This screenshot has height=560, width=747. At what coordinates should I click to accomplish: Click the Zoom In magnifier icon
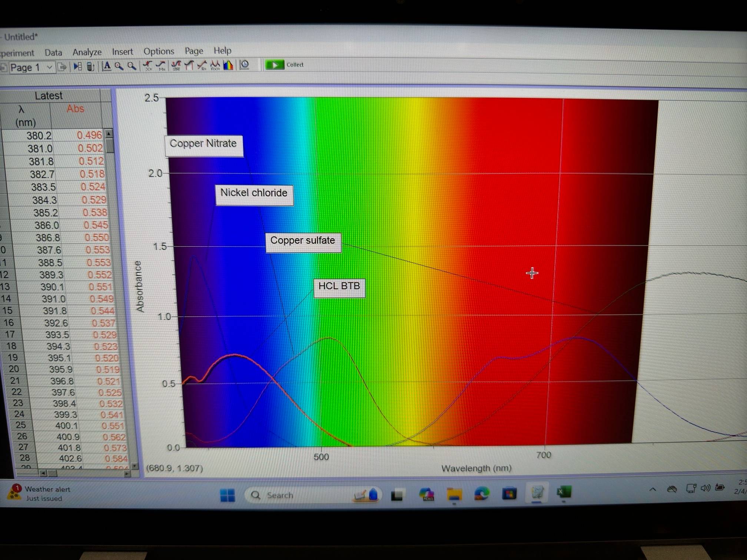(x=119, y=66)
